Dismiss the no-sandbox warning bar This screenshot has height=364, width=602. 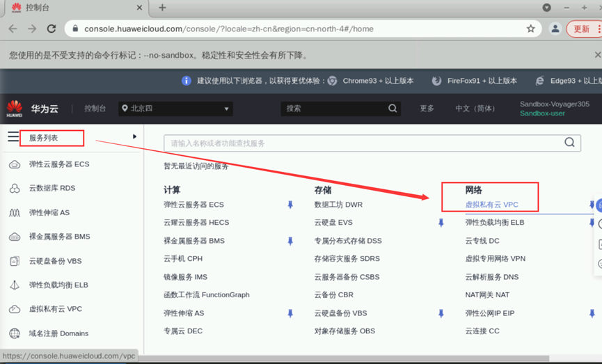point(598,55)
